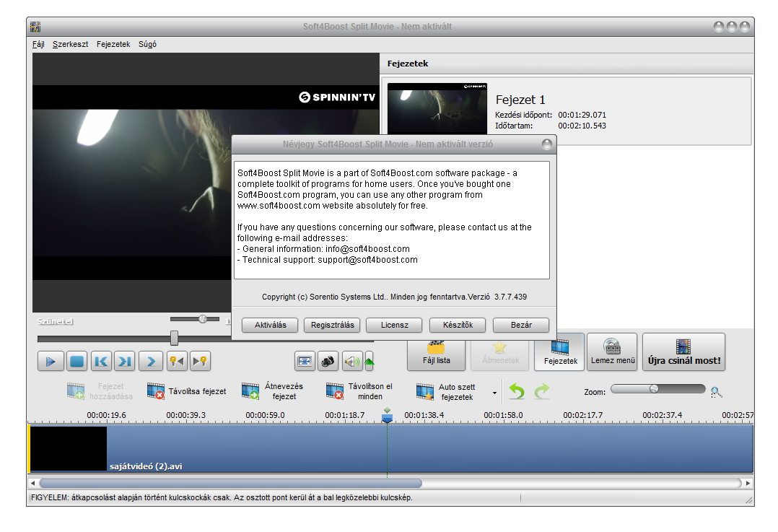Step to the previous frame
This screenshot has height=532, width=778.
click(101, 361)
